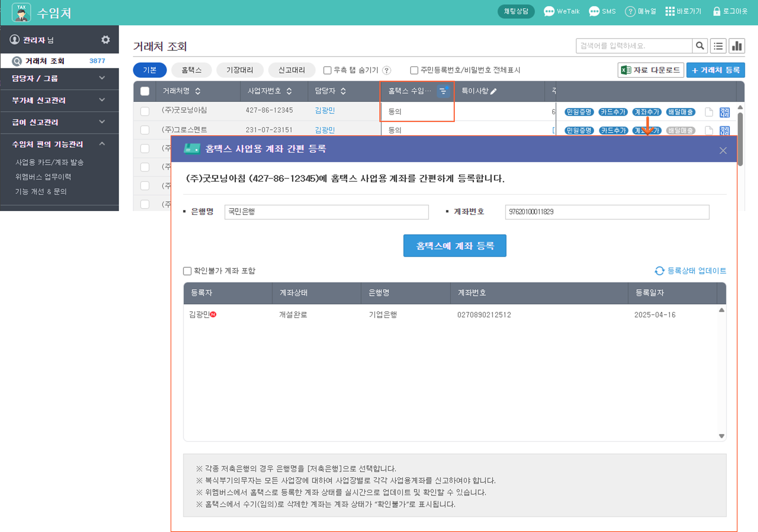Edit 특이사항 pencil icon
The height and width of the screenshot is (532, 758).
(x=493, y=91)
